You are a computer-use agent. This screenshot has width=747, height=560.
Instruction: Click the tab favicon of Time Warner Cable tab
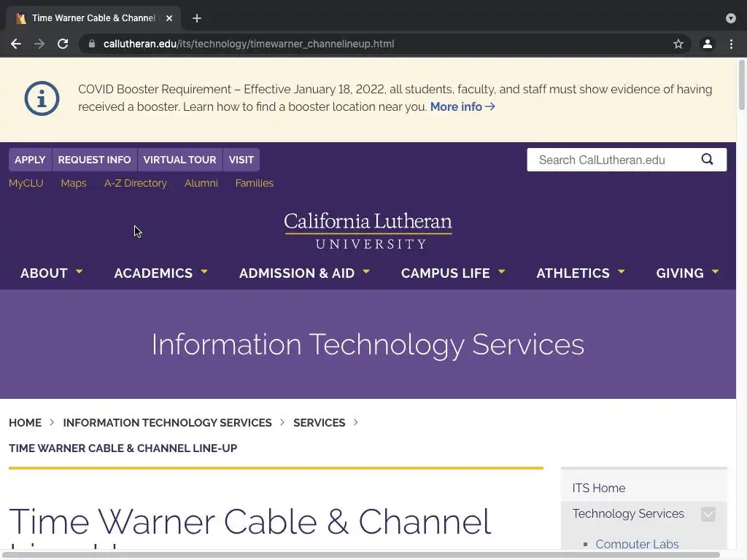[x=21, y=18]
